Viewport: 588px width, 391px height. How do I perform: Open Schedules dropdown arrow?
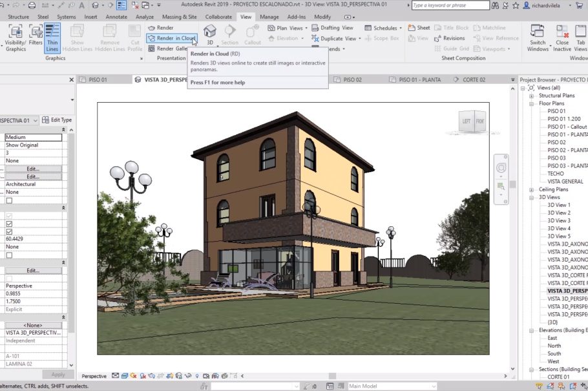coord(401,28)
